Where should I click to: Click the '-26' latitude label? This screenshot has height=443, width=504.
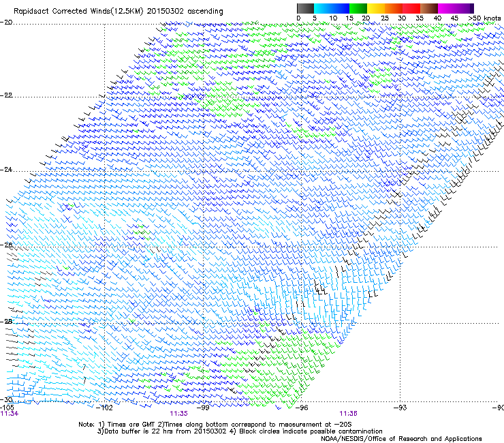6,245
